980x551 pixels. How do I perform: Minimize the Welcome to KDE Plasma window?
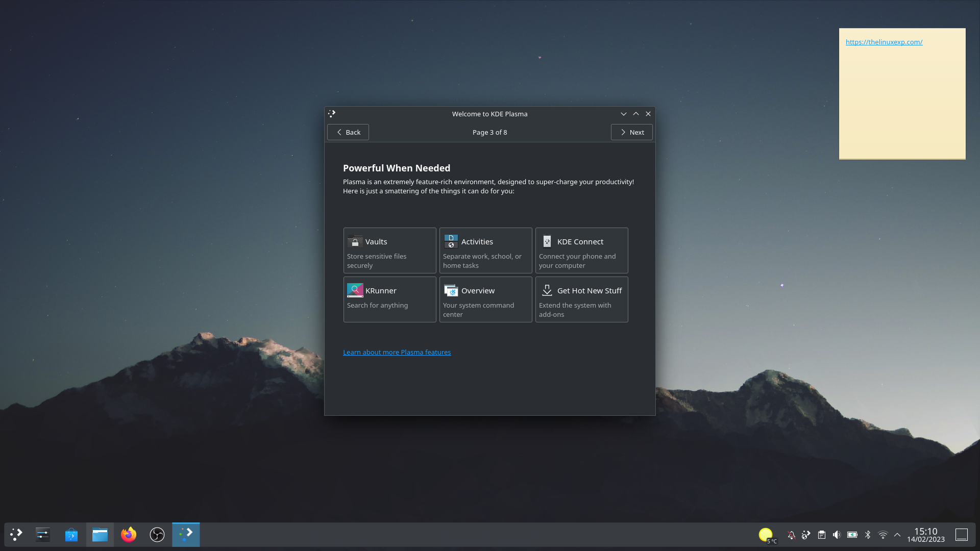[x=624, y=114]
